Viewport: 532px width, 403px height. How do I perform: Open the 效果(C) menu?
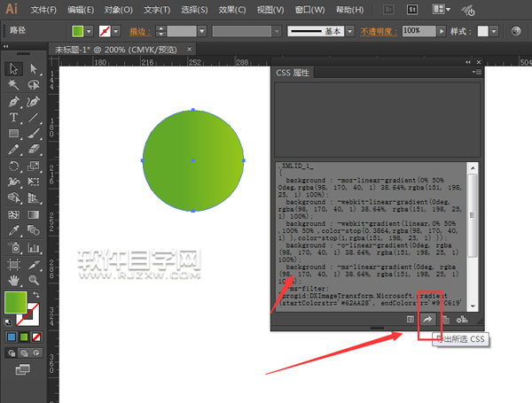pyautogui.click(x=231, y=10)
